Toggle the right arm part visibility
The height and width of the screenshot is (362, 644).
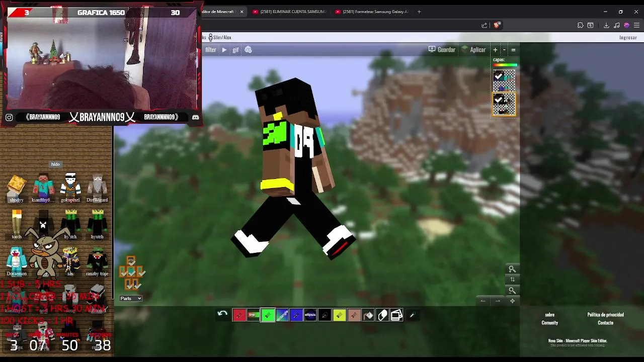(140, 272)
